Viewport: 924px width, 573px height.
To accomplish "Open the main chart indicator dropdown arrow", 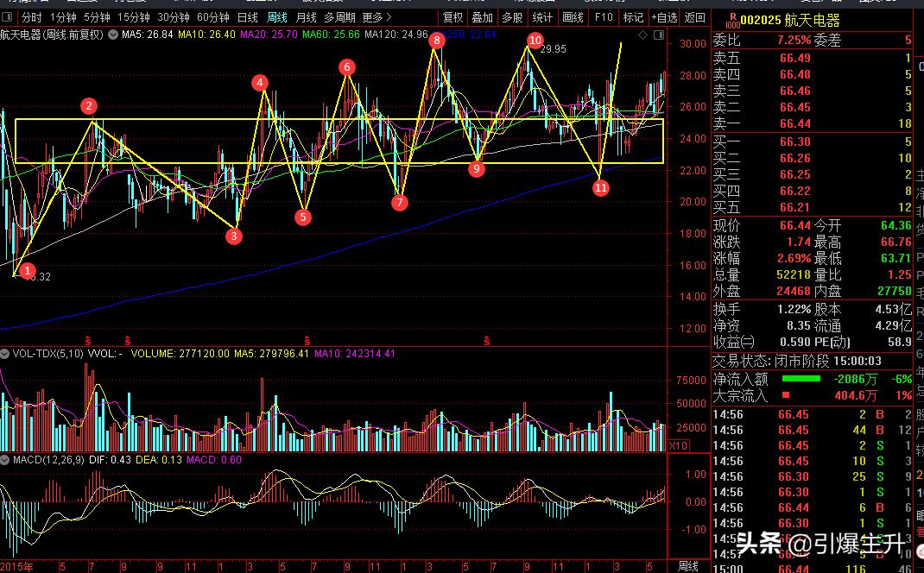I will coord(111,35).
